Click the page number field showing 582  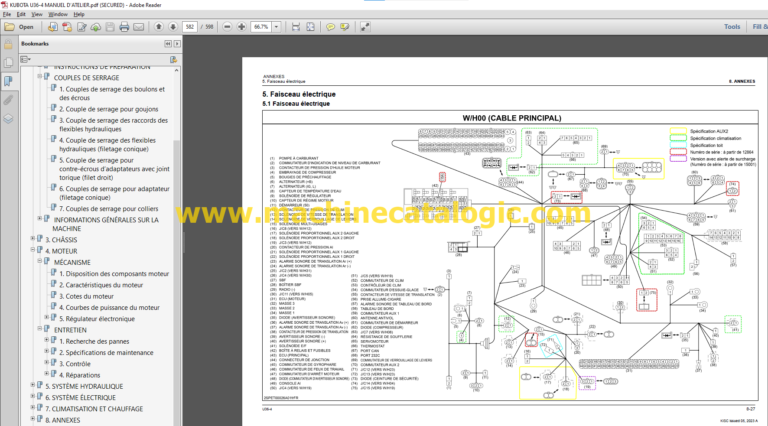click(x=190, y=27)
